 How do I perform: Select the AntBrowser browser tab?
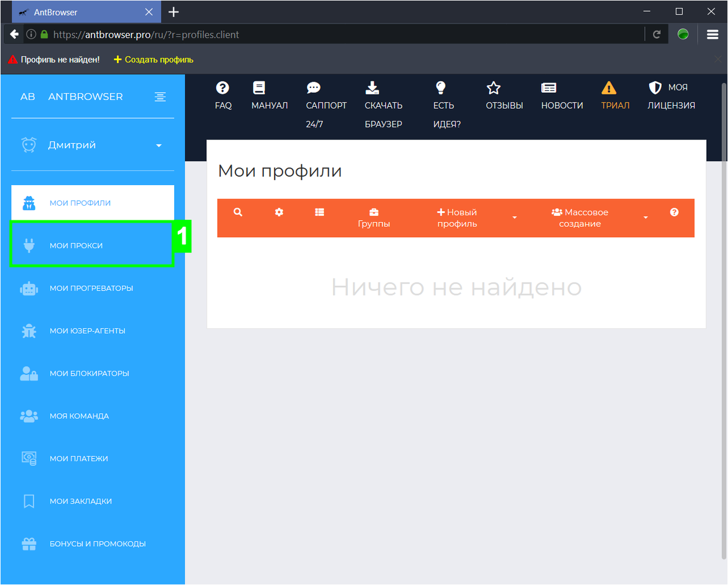click(86, 12)
